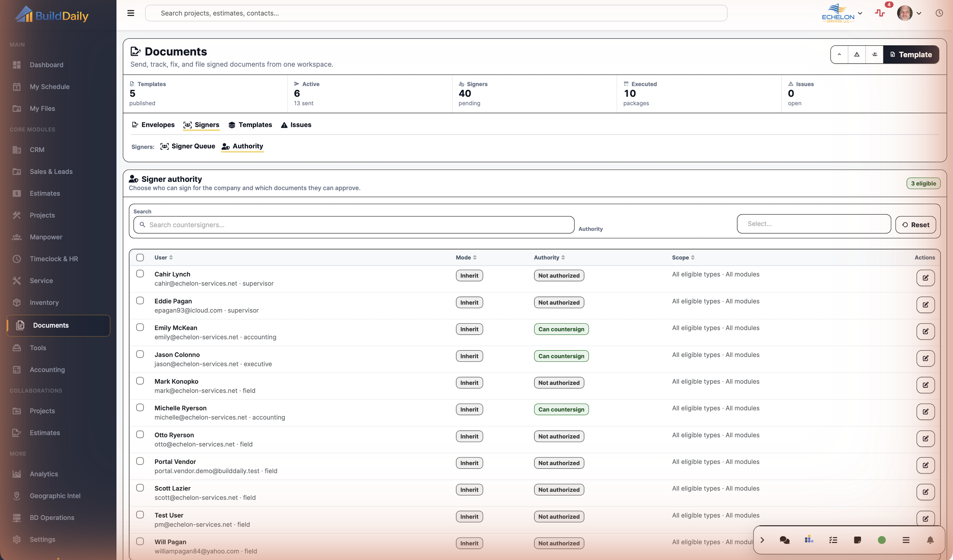Open the three-line menu in floating toolbar
The width and height of the screenshot is (953, 560).
pyautogui.click(x=906, y=540)
